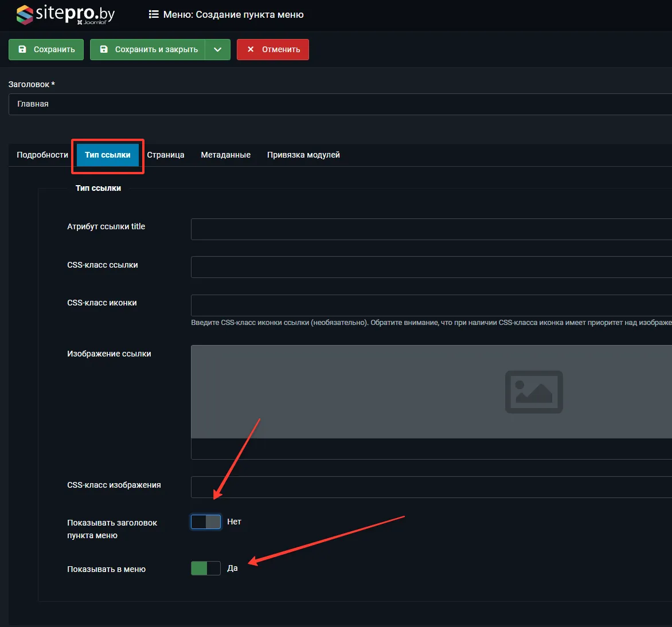Click the floppy disk icon on Сохранить
This screenshot has width=672, height=627.
[x=22, y=49]
